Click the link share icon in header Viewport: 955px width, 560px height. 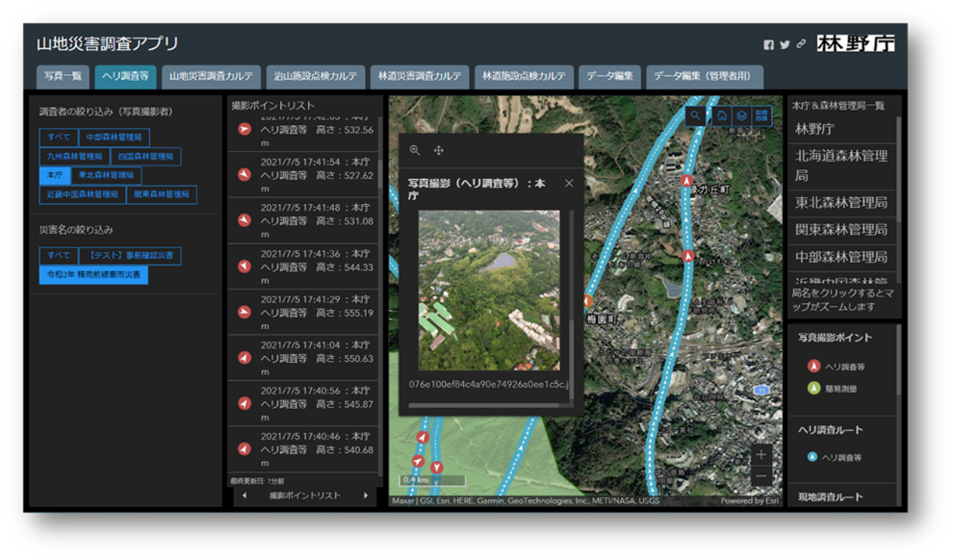pyautogui.click(x=801, y=45)
